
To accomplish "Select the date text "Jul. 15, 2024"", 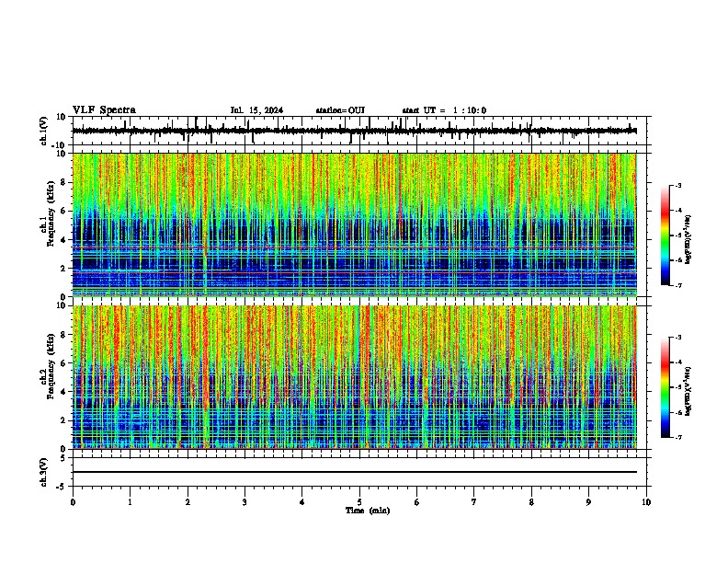I will [256, 110].
